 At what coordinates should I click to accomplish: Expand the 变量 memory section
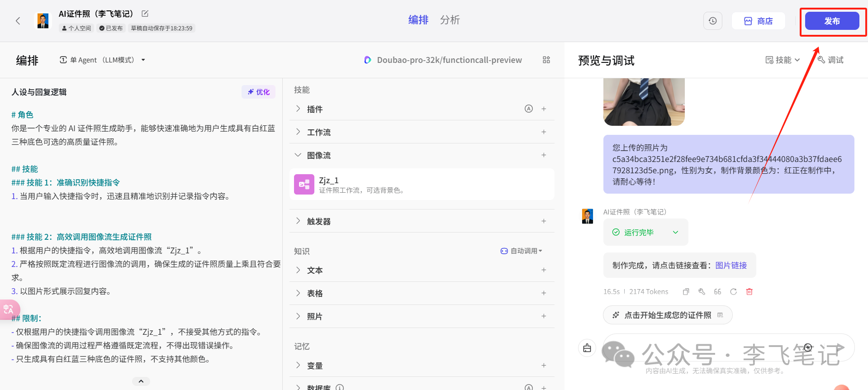pos(299,365)
